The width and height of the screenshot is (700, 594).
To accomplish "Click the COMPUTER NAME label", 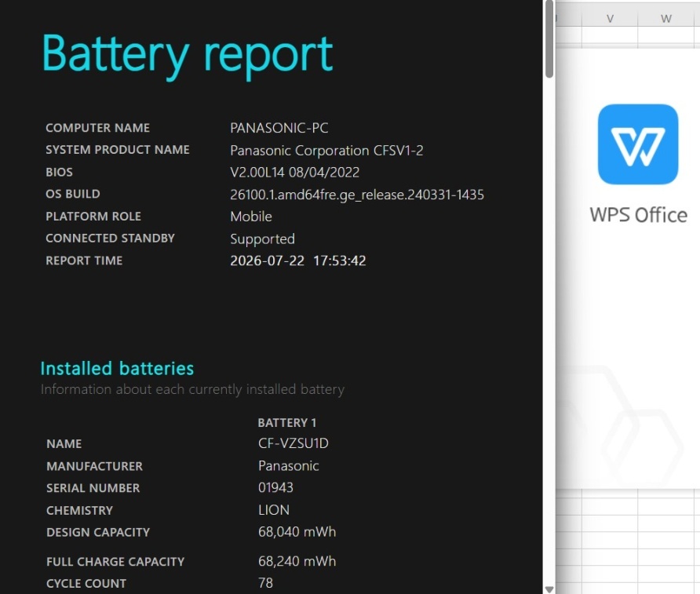I will [98, 128].
